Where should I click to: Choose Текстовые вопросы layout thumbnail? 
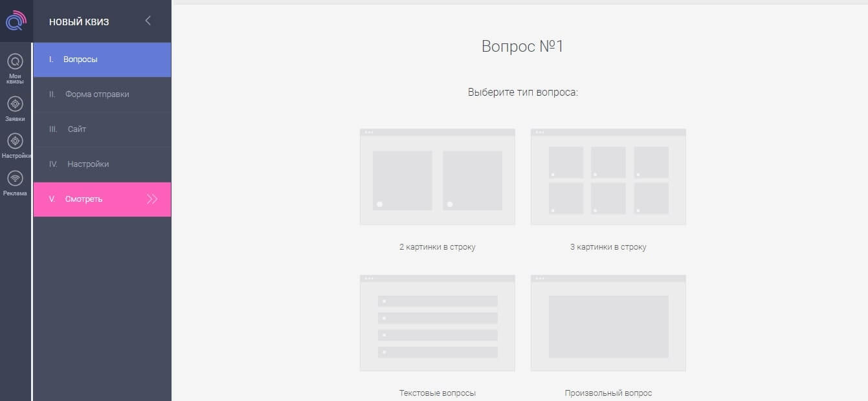(438, 323)
